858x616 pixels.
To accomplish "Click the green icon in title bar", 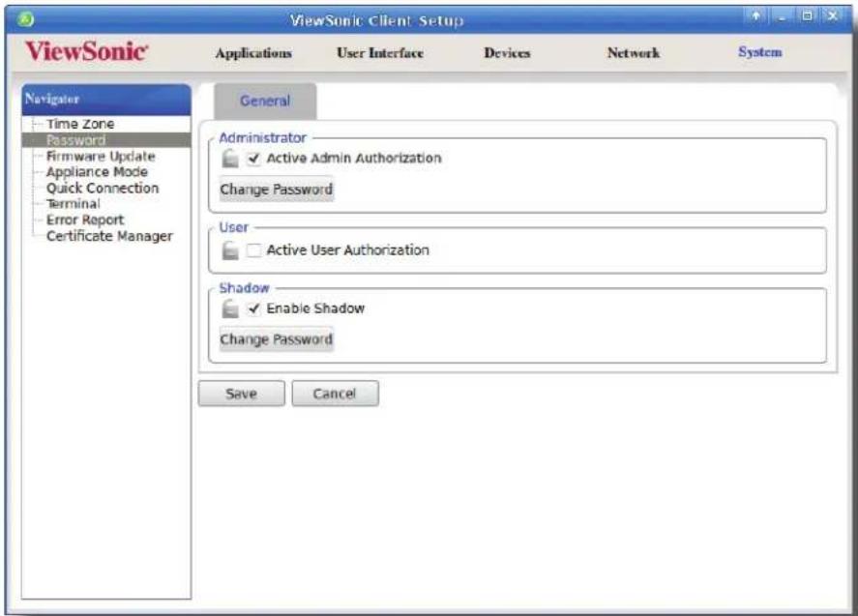I will tap(26, 19).
